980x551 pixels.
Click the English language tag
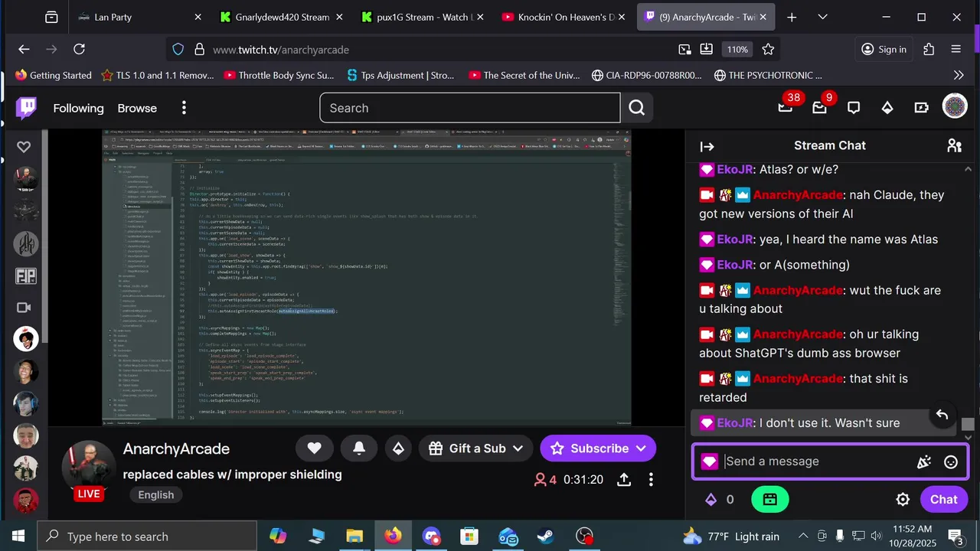coord(156,494)
